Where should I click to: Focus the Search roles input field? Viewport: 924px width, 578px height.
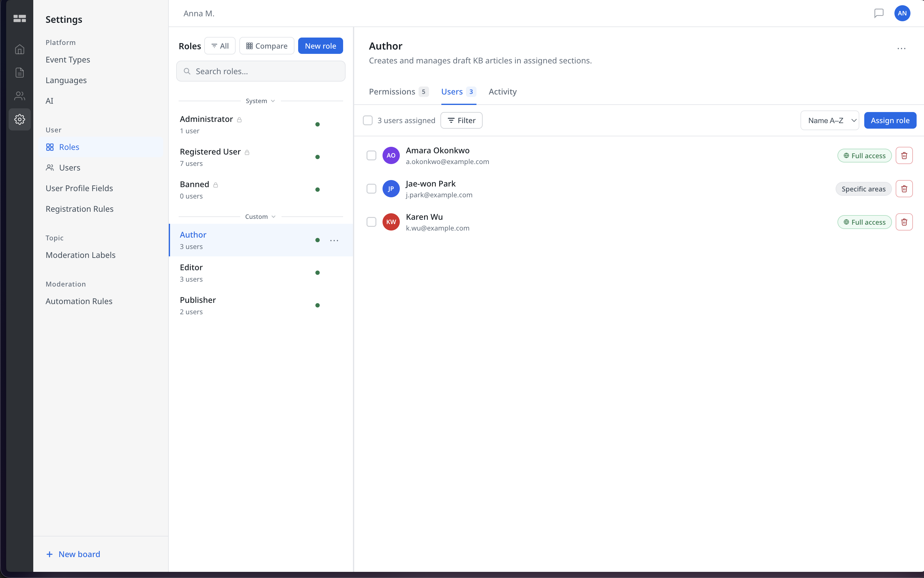point(261,71)
